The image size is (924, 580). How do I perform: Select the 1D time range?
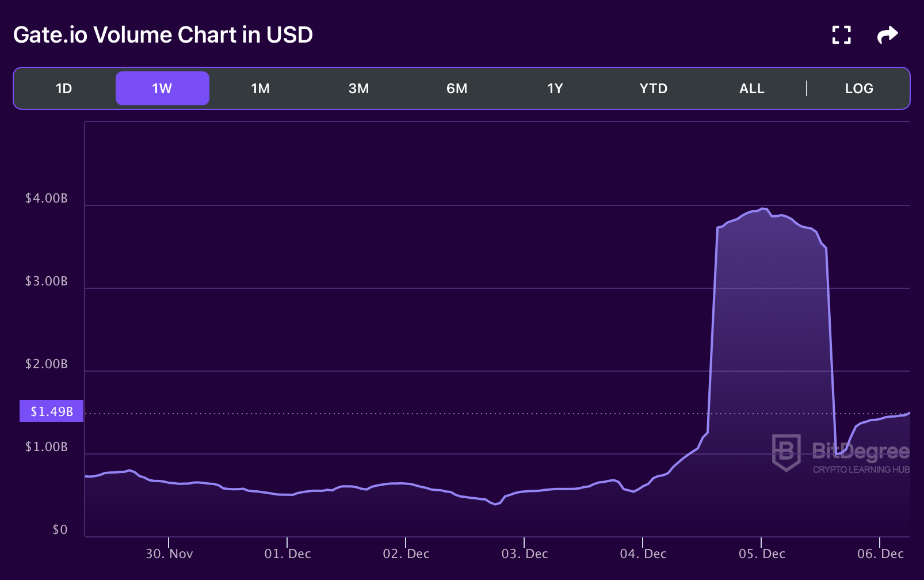tap(64, 89)
